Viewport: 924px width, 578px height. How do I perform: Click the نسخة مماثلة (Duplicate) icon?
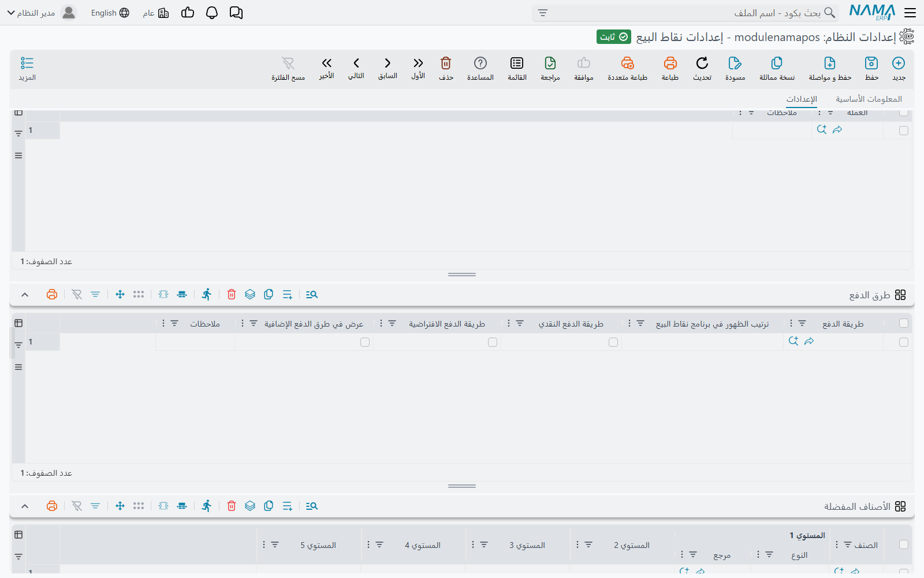(x=777, y=63)
